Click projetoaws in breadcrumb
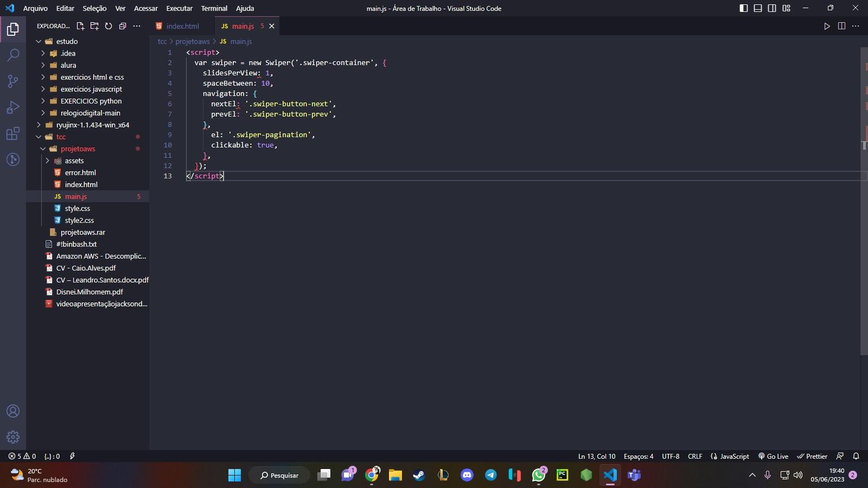 tap(193, 41)
